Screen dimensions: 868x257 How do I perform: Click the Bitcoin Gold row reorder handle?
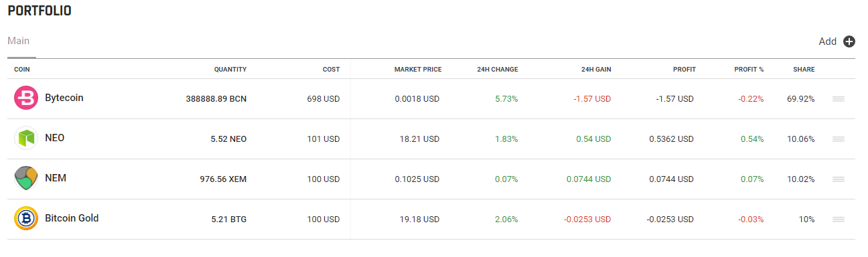[x=838, y=220]
